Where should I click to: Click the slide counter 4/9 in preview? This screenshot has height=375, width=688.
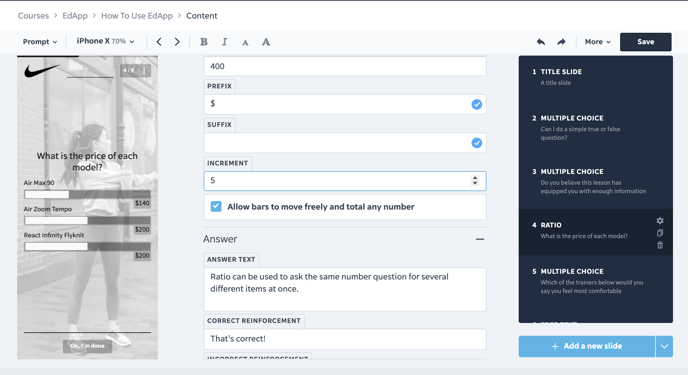click(129, 71)
